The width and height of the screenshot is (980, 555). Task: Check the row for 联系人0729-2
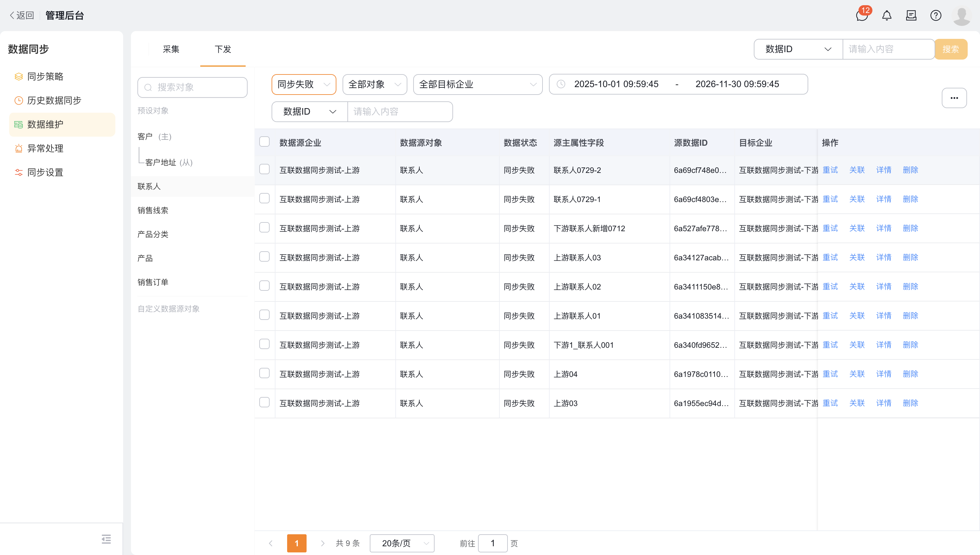tap(264, 169)
